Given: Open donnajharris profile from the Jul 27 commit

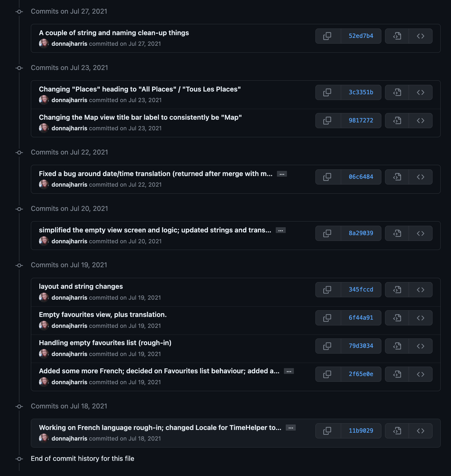Looking at the screenshot, I should point(69,44).
